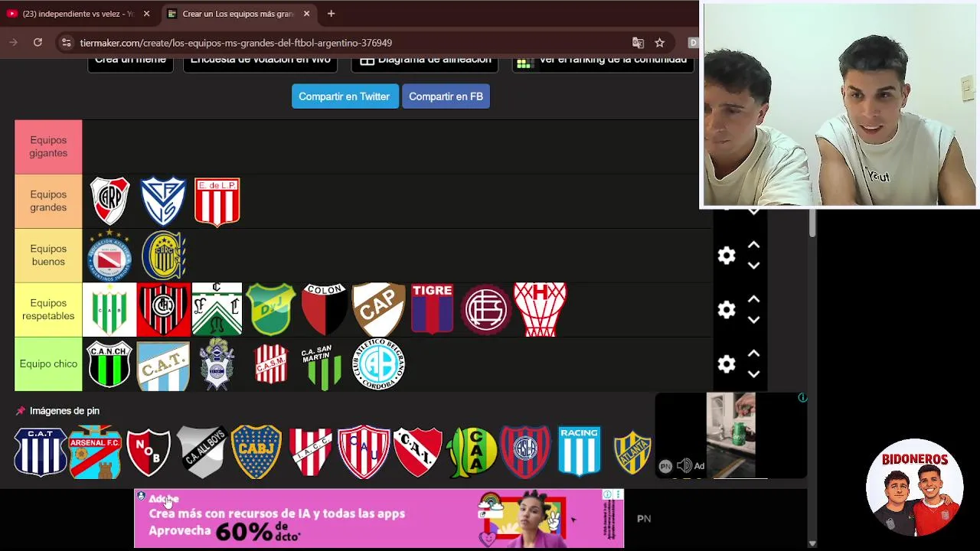Click the Banfield green striped crest

[109, 309]
